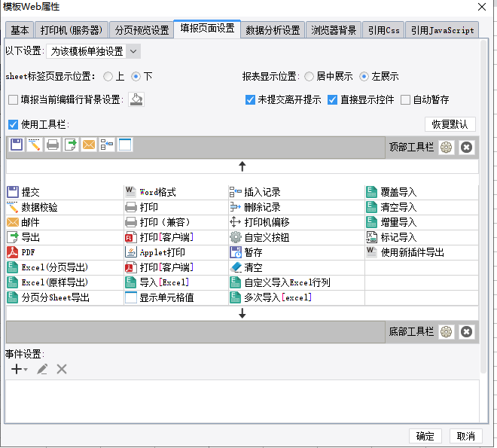Set sheet tab position to 下

coord(136,76)
